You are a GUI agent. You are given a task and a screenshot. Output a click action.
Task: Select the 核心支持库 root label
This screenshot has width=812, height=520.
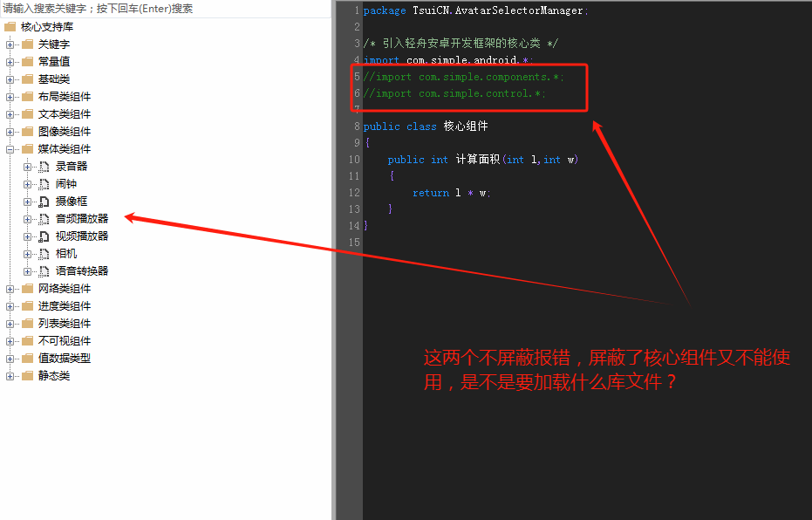point(46,27)
